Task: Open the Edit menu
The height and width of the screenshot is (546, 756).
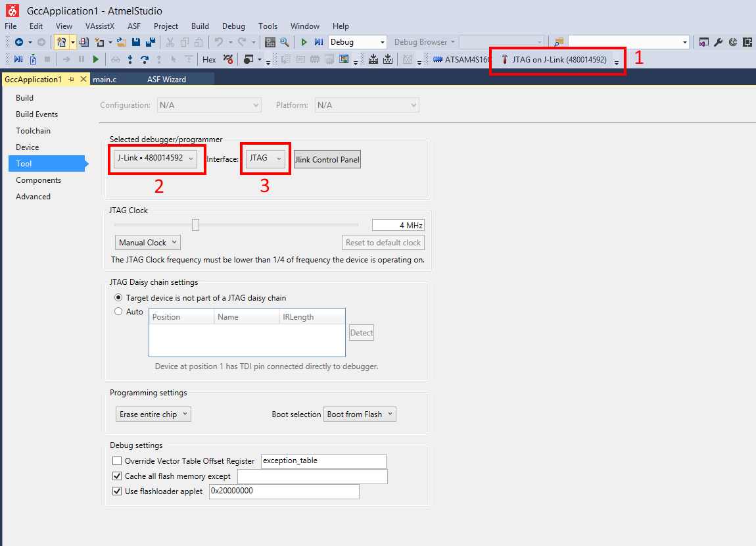Action: pos(36,26)
